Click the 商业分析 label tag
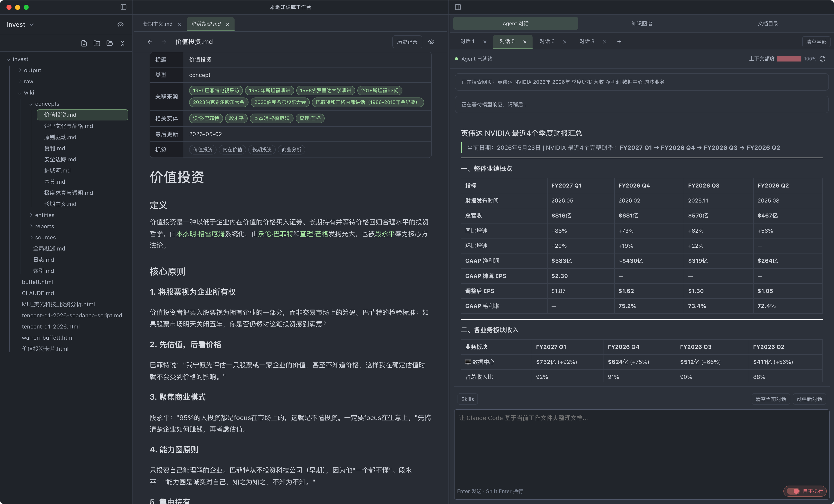The height and width of the screenshot is (504, 834). (291, 150)
